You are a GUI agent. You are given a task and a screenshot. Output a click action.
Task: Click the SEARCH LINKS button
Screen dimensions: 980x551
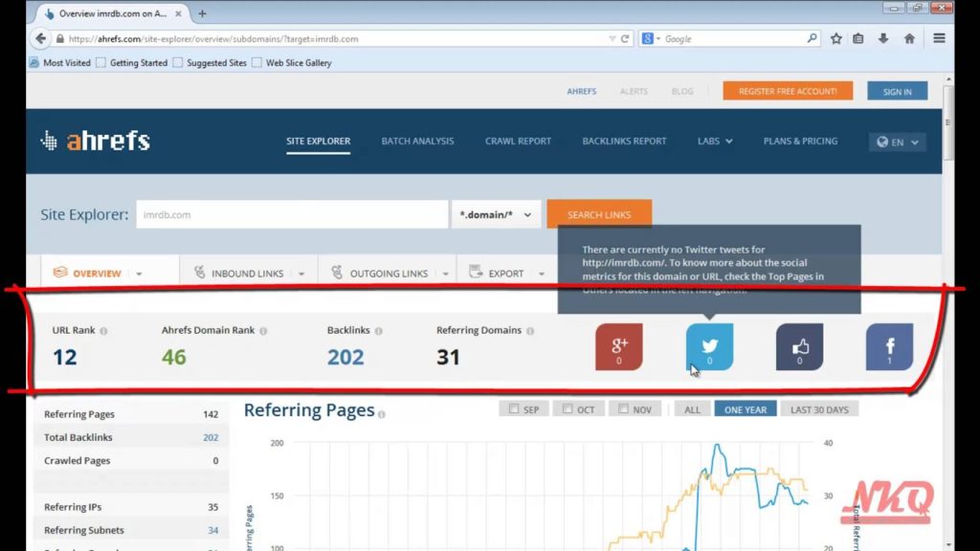[599, 214]
